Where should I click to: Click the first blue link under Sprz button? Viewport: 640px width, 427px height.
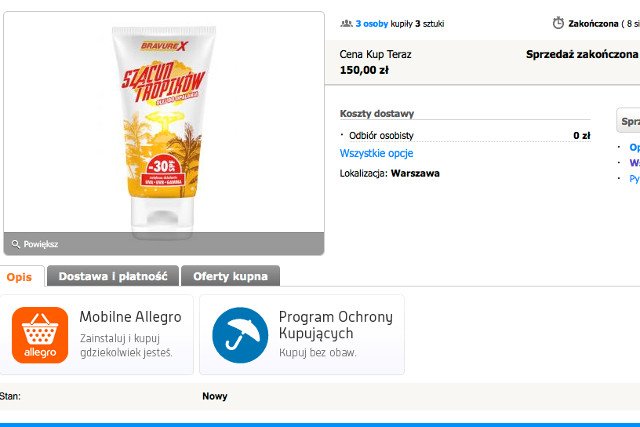click(634, 147)
